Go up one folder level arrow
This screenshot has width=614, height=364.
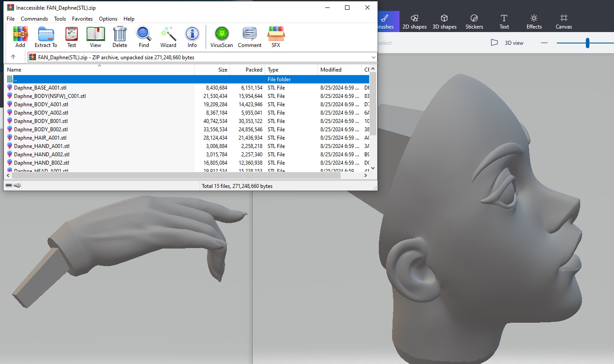(13, 57)
